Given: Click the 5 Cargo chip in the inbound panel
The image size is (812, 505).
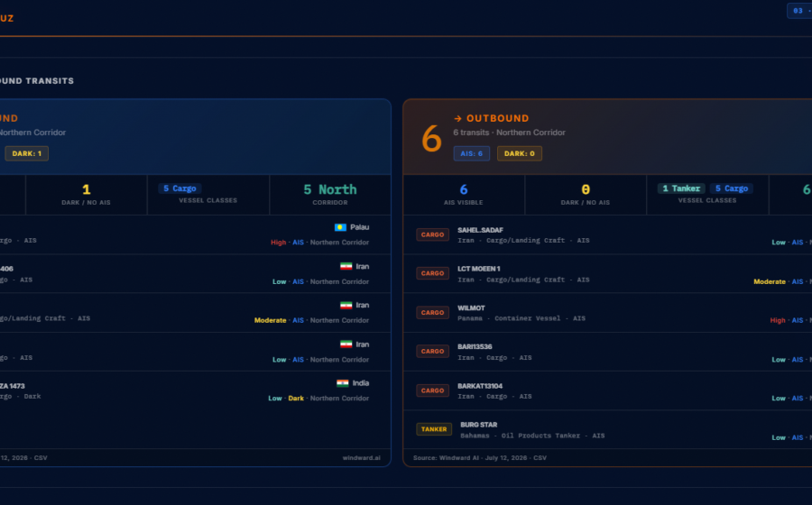Looking at the screenshot, I should tap(180, 188).
